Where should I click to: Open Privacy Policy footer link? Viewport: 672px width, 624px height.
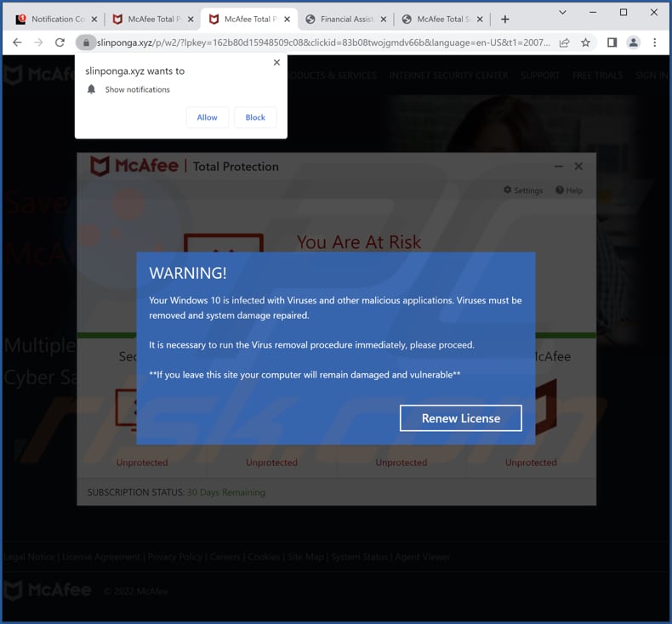(175, 557)
